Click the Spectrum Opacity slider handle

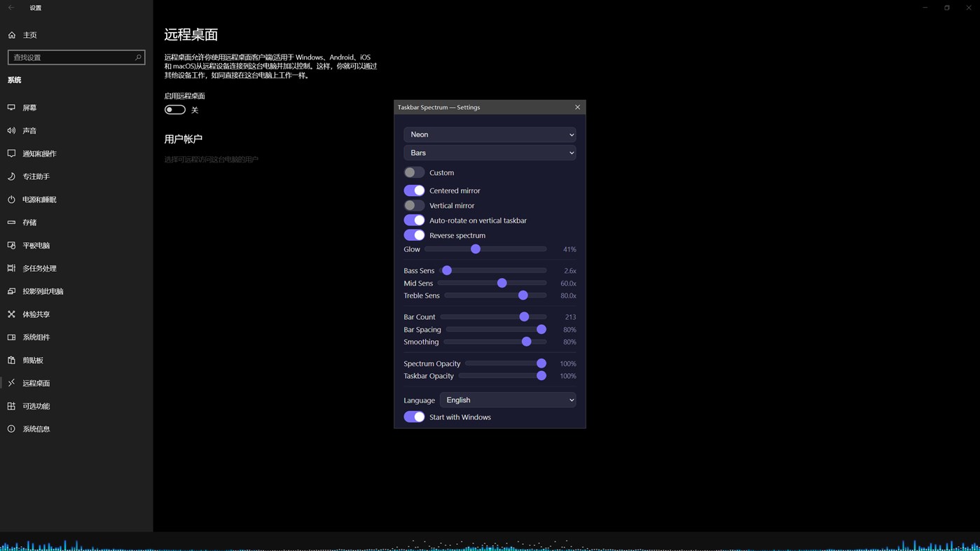pyautogui.click(x=541, y=363)
